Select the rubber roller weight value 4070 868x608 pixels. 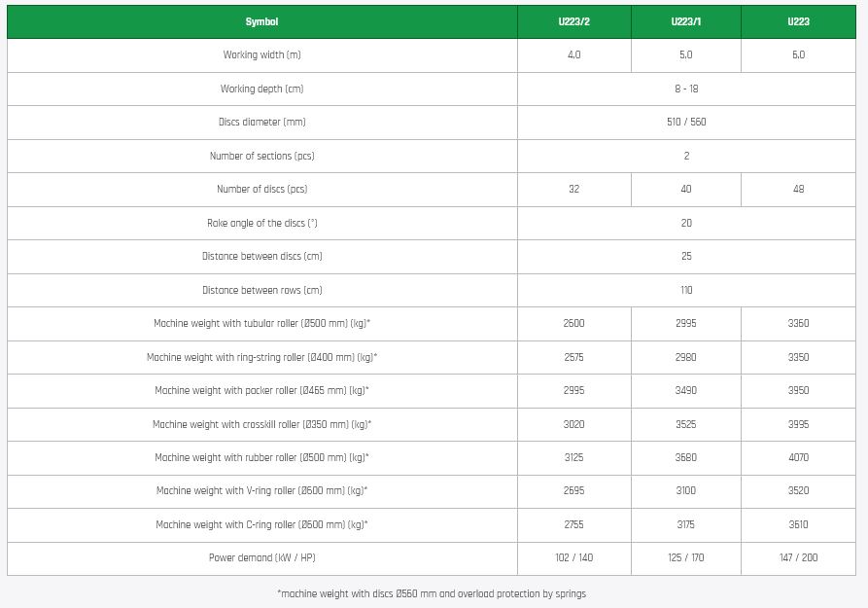pos(798,458)
